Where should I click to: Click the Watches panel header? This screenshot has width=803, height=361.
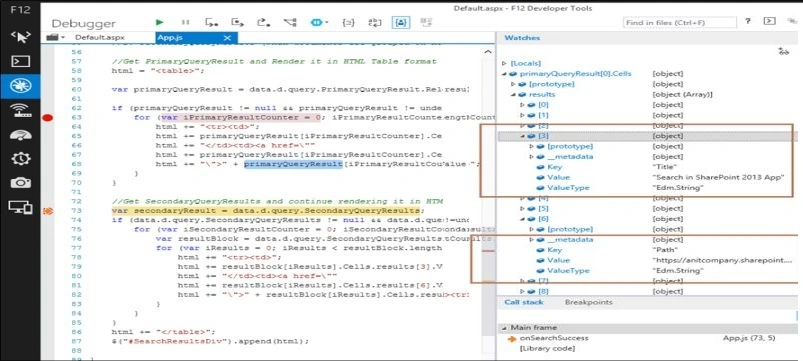pyautogui.click(x=522, y=38)
